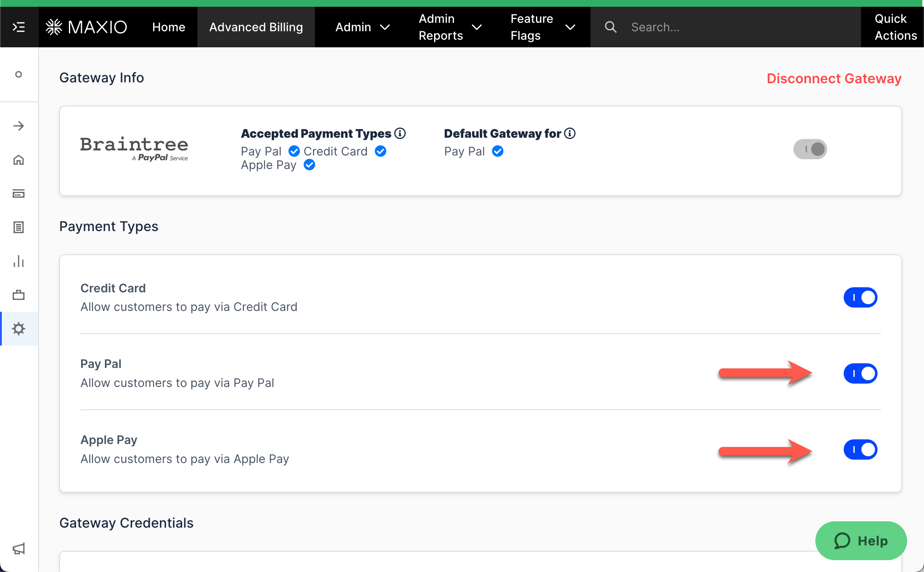Open the document list sidebar icon
This screenshot has width=924, height=572.
[19, 227]
